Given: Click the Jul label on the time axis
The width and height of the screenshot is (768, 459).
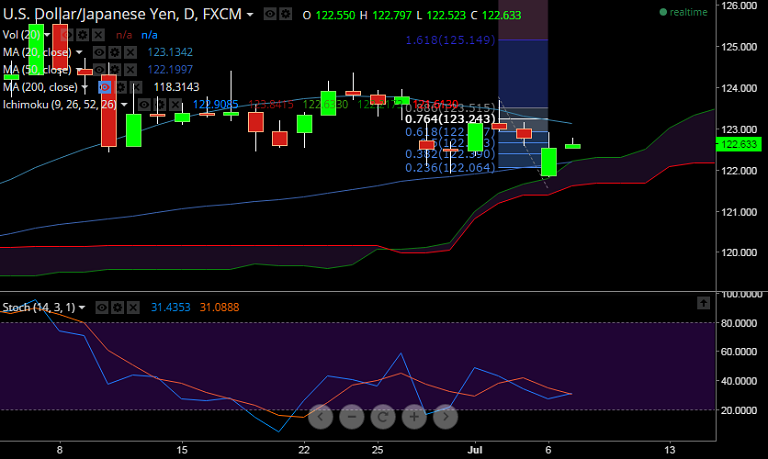Looking at the screenshot, I should click(x=475, y=450).
